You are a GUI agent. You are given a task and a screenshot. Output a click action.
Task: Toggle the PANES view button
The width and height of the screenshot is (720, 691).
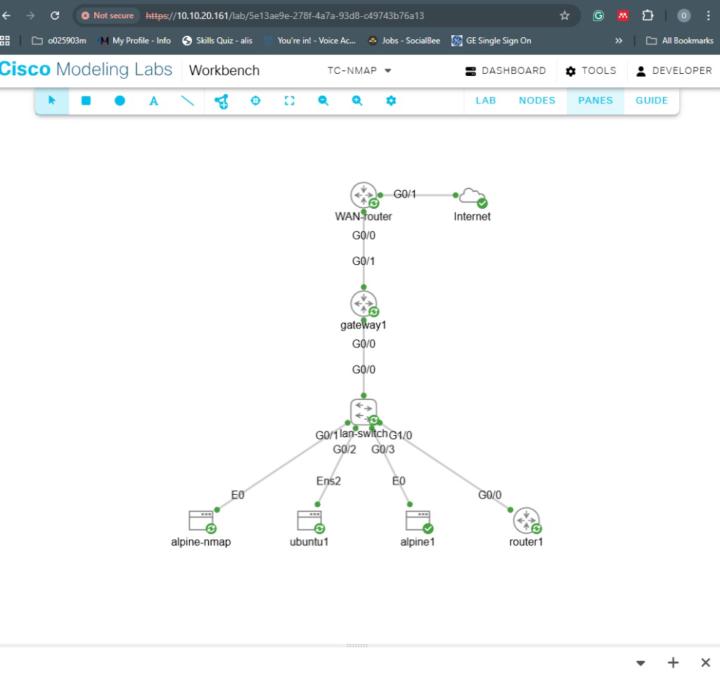point(595,101)
